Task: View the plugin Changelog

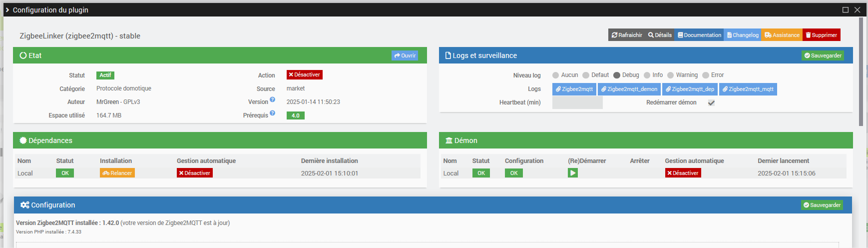Action: point(743,35)
